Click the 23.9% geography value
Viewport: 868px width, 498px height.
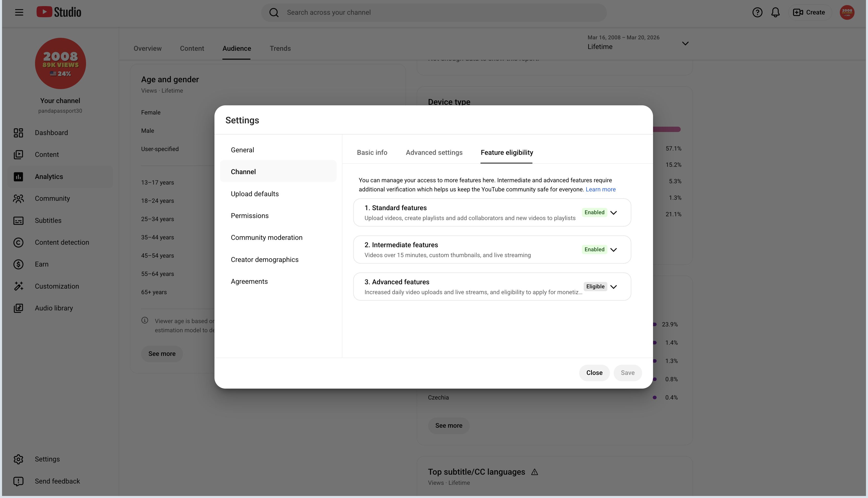pyautogui.click(x=670, y=324)
